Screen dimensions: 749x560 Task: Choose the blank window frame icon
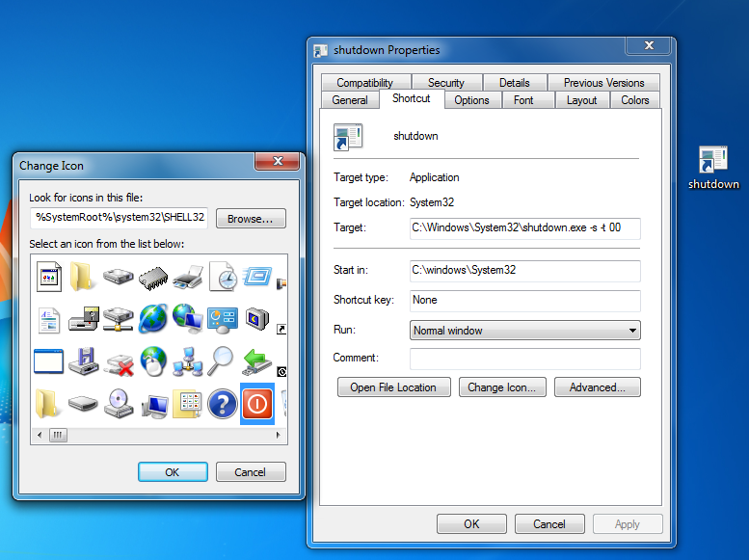(x=49, y=361)
